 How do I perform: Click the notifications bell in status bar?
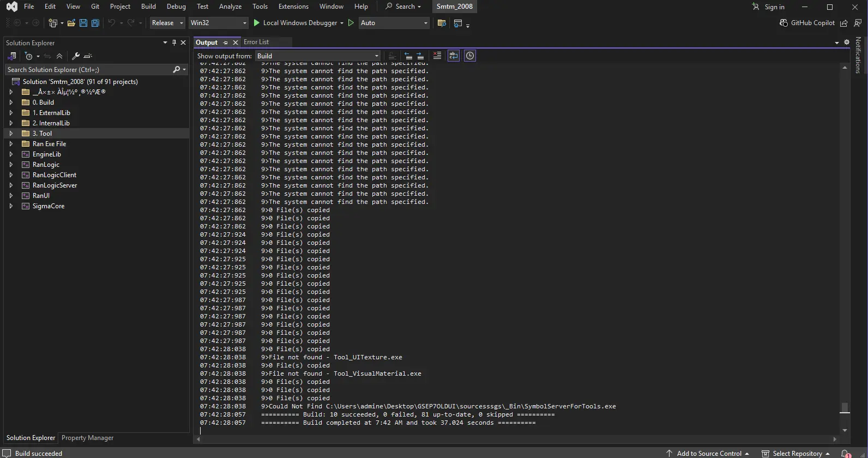[846, 454]
